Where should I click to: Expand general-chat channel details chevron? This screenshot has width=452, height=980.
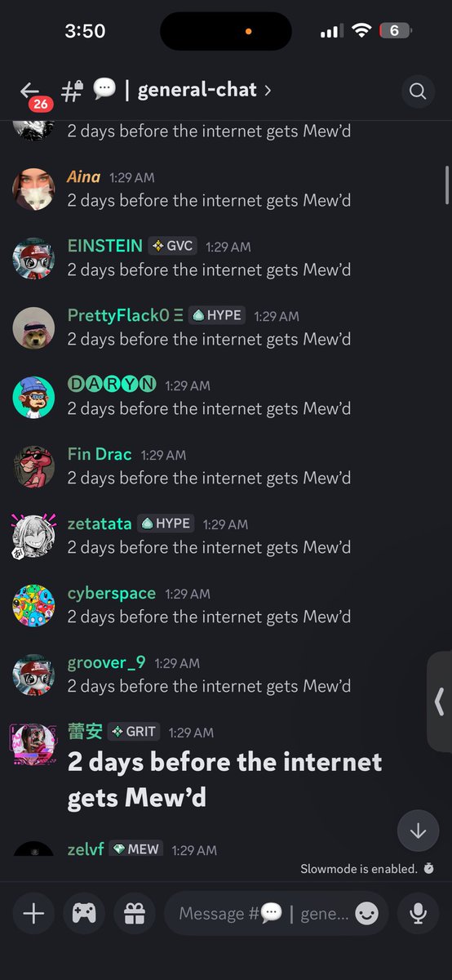pos(267,91)
